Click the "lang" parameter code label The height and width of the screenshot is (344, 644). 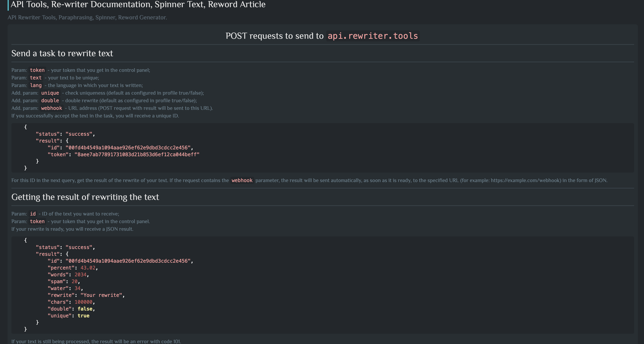[x=36, y=85]
